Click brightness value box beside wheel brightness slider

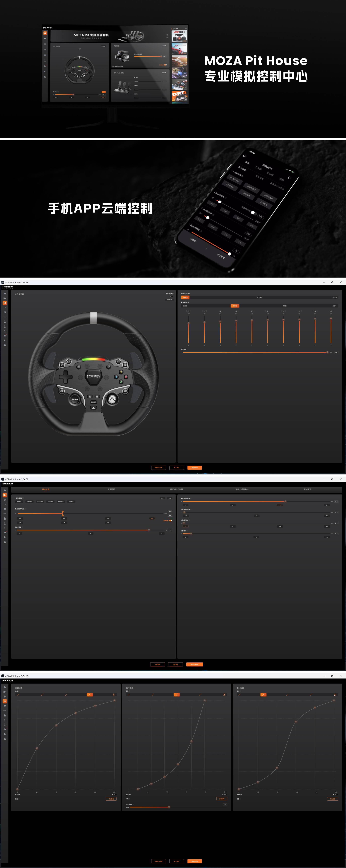(x=336, y=352)
